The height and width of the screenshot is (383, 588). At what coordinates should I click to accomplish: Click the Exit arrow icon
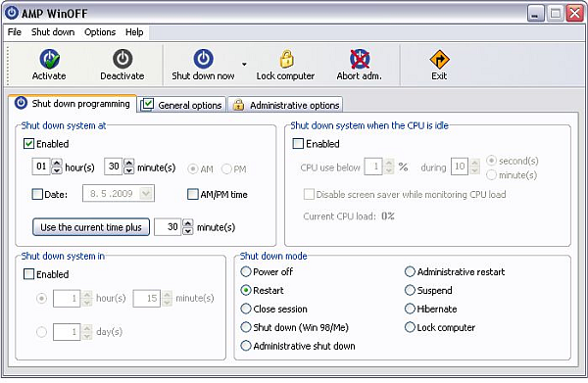pyautogui.click(x=439, y=59)
